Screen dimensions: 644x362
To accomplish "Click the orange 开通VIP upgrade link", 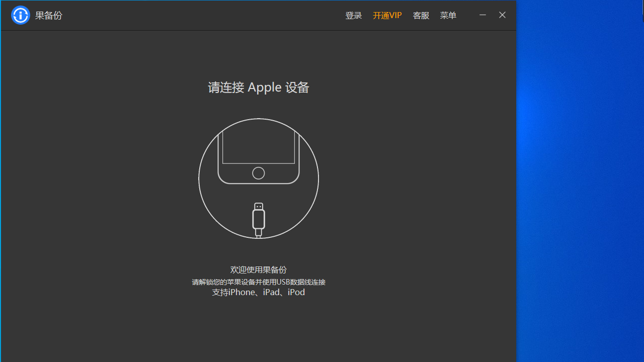I will pos(387,15).
